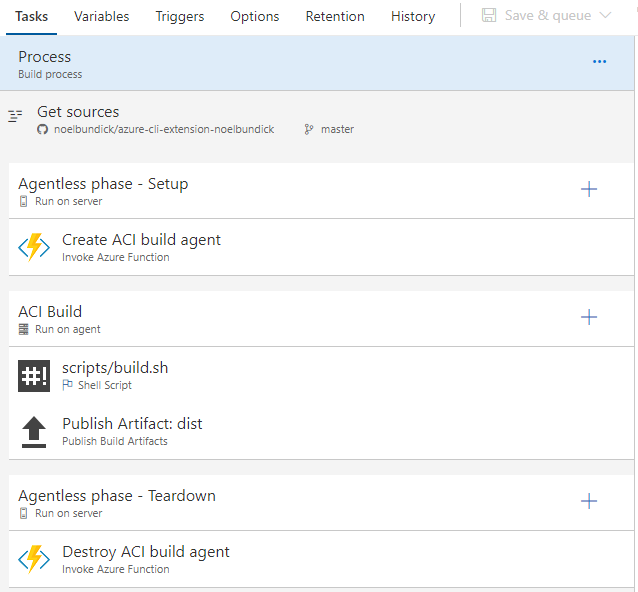Click Run on server text under Setup phase
The height and width of the screenshot is (592, 638).
(x=68, y=201)
